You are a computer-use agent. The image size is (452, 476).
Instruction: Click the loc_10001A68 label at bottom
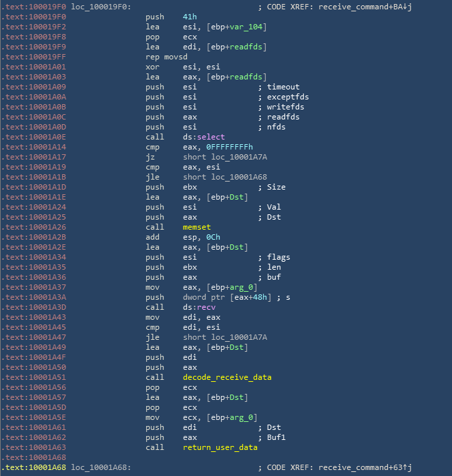(101, 467)
